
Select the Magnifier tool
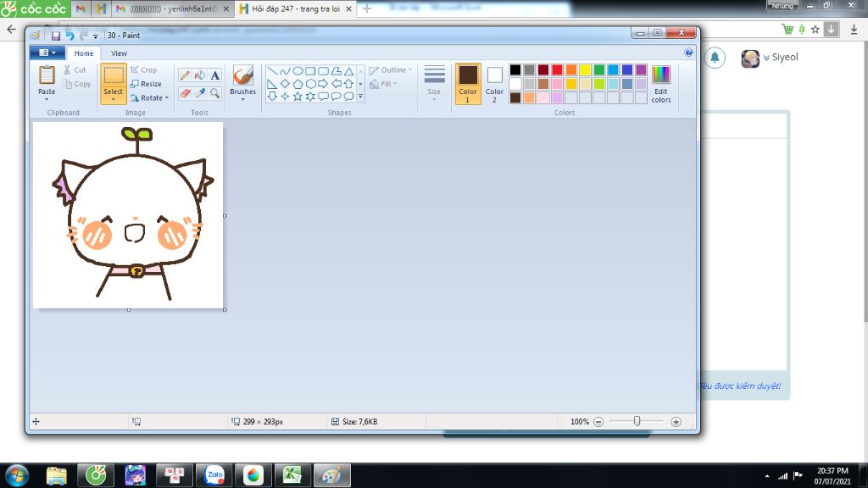point(214,93)
